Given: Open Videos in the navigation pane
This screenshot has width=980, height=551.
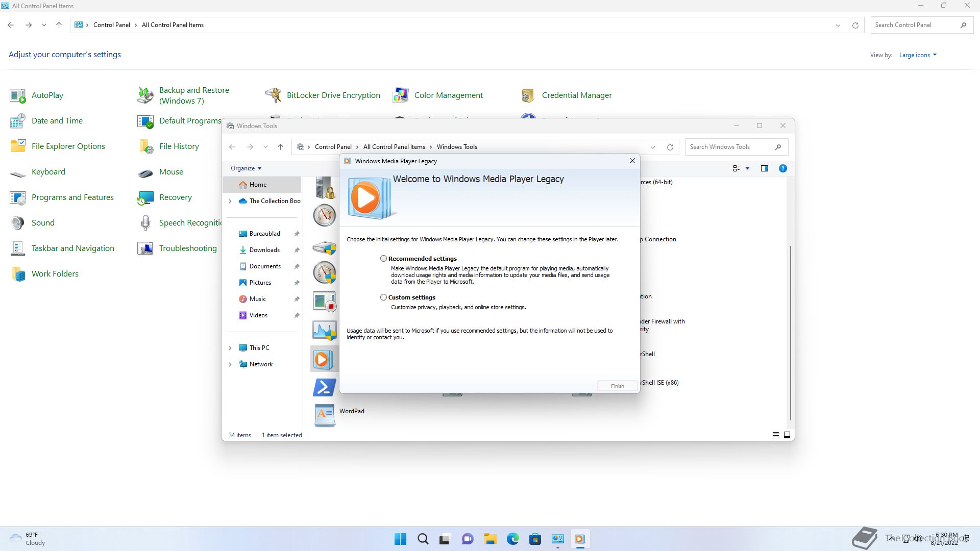Looking at the screenshot, I should [x=258, y=315].
